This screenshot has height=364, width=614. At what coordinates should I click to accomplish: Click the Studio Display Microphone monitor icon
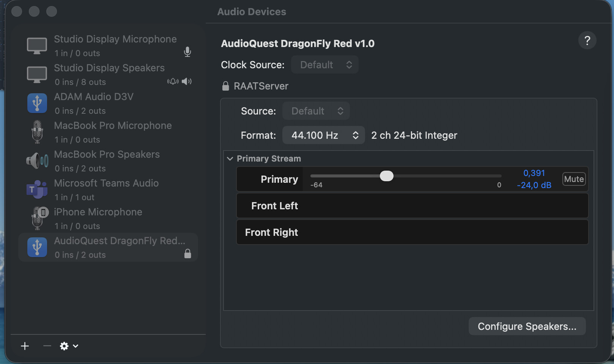click(x=37, y=46)
